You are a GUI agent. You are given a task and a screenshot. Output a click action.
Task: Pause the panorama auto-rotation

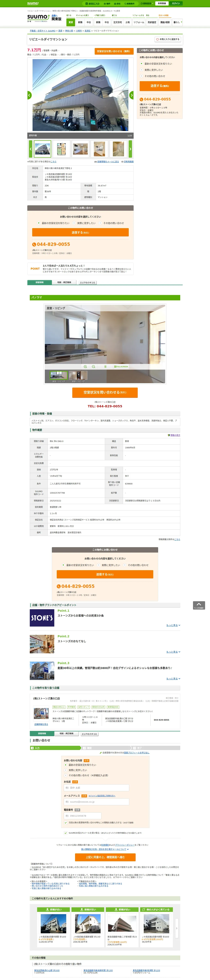click(105, 367)
